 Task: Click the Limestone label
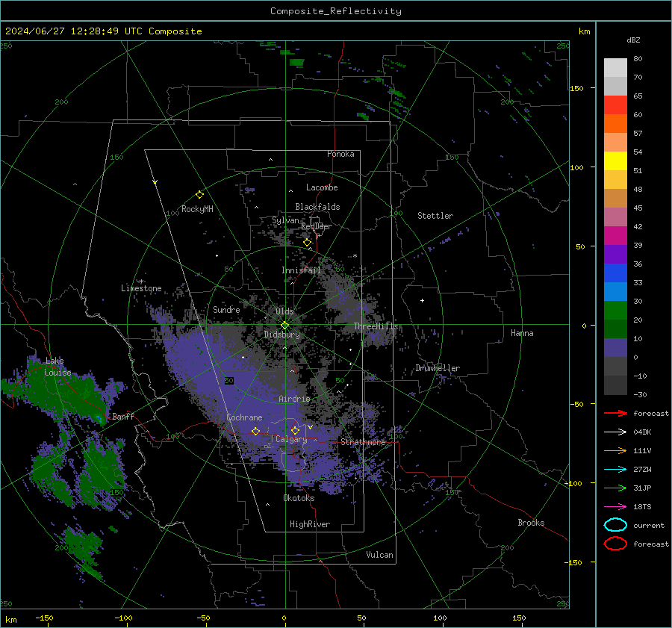pyautogui.click(x=141, y=288)
